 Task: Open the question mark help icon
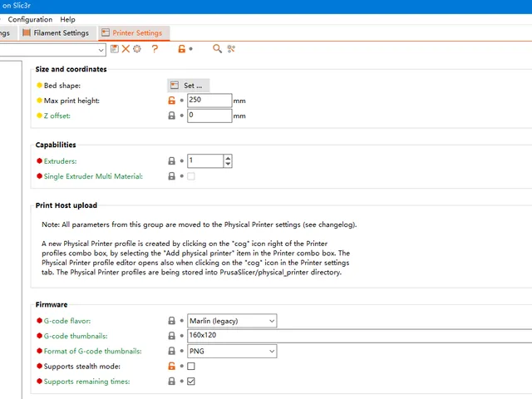point(155,49)
